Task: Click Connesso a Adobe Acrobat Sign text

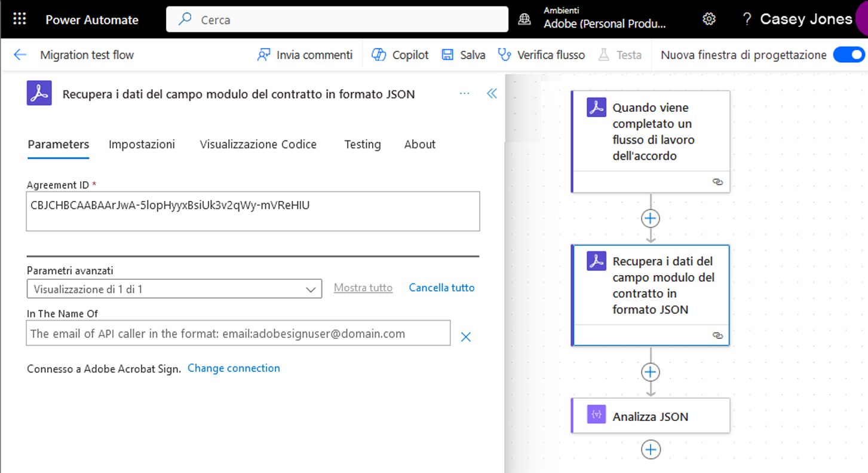Action: [104, 369]
